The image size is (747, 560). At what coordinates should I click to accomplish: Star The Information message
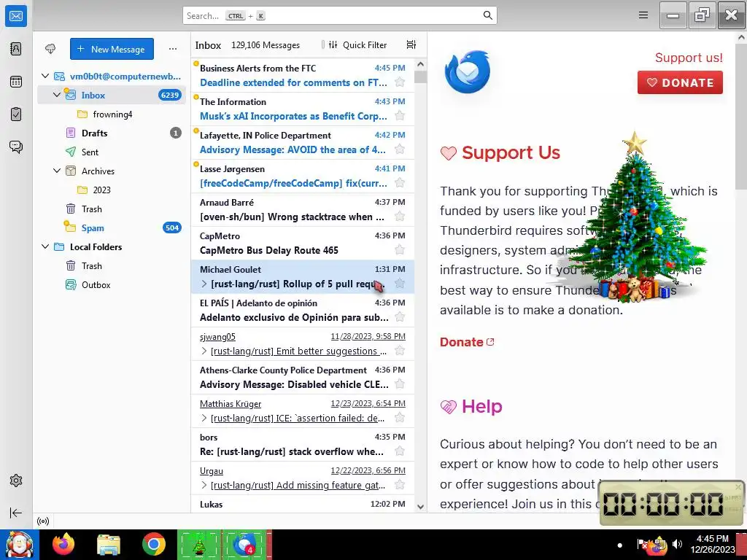click(x=400, y=116)
